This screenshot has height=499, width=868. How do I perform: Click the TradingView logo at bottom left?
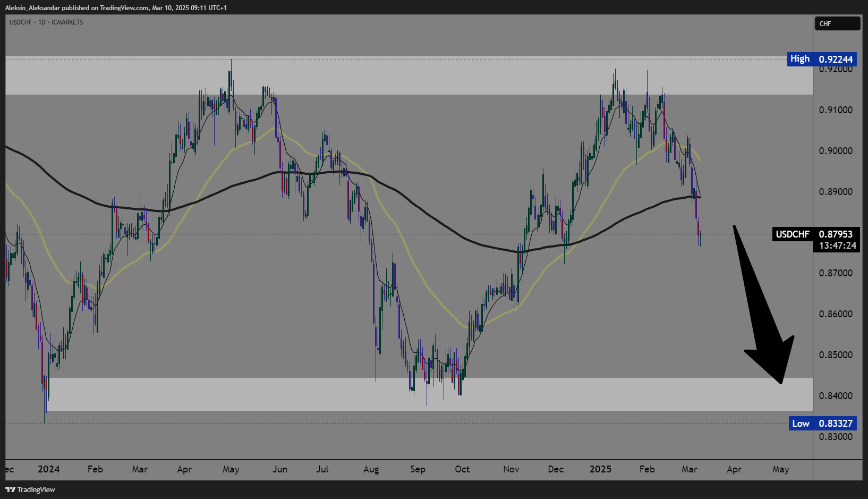(x=30, y=489)
